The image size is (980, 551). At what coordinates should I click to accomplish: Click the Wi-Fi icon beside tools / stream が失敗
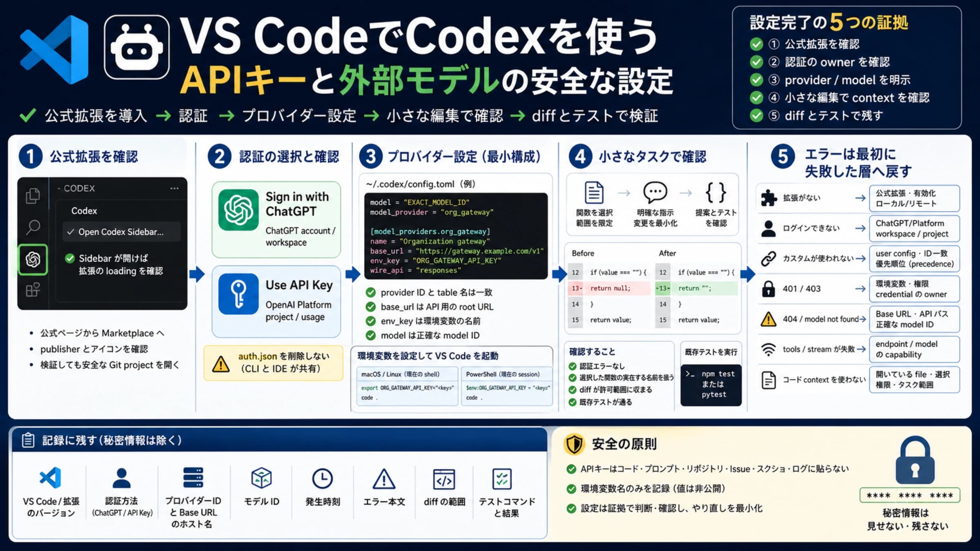[x=768, y=349]
